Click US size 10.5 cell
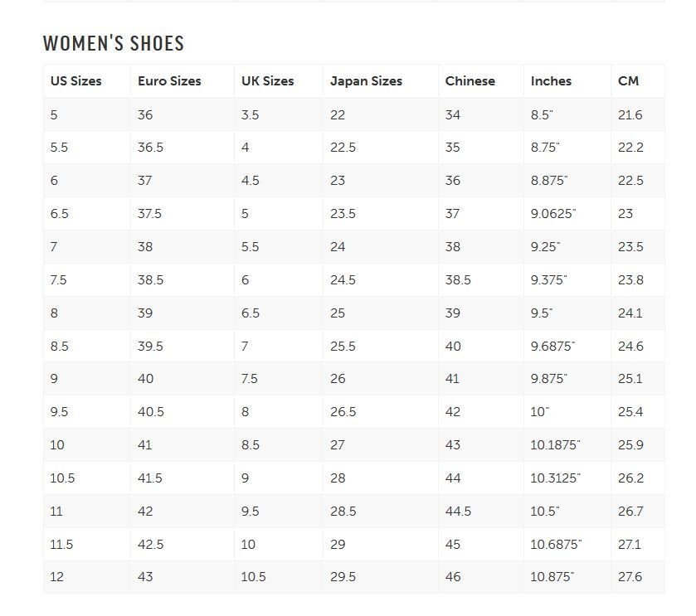696x616 pixels. [x=87, y=478]
